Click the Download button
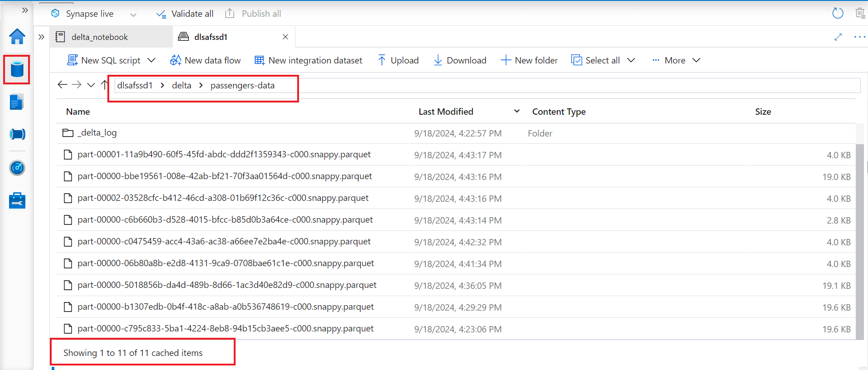The image size is (868, 370). 460,60
